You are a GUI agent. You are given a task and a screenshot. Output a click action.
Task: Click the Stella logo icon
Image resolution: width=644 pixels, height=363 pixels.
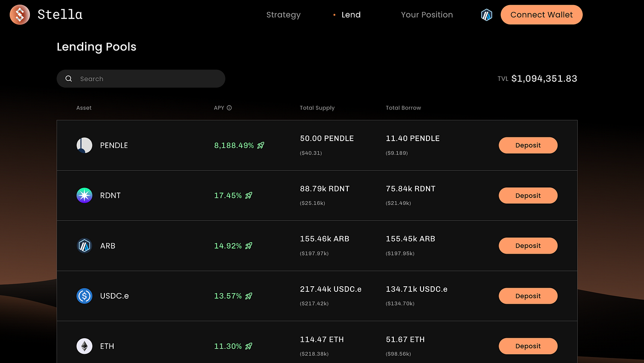[20, 15]
